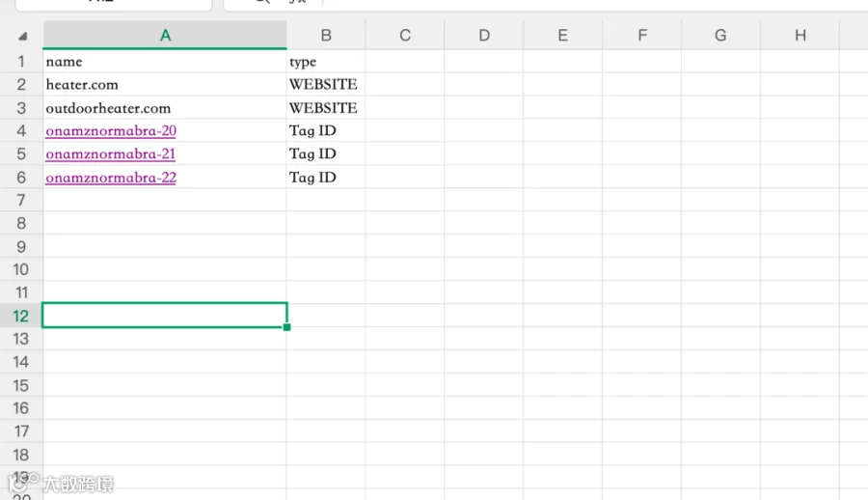
Task: Click the select-all corner triangle
Action: [22, 36]
